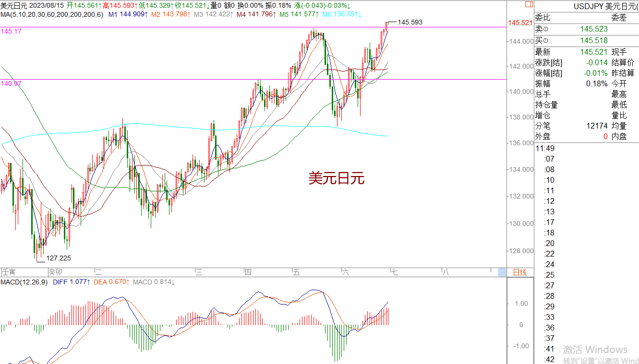Click the 七 month marker on the time axis
Image resolution: width=639 pixels, height=364 pixels.
point(394,272)
